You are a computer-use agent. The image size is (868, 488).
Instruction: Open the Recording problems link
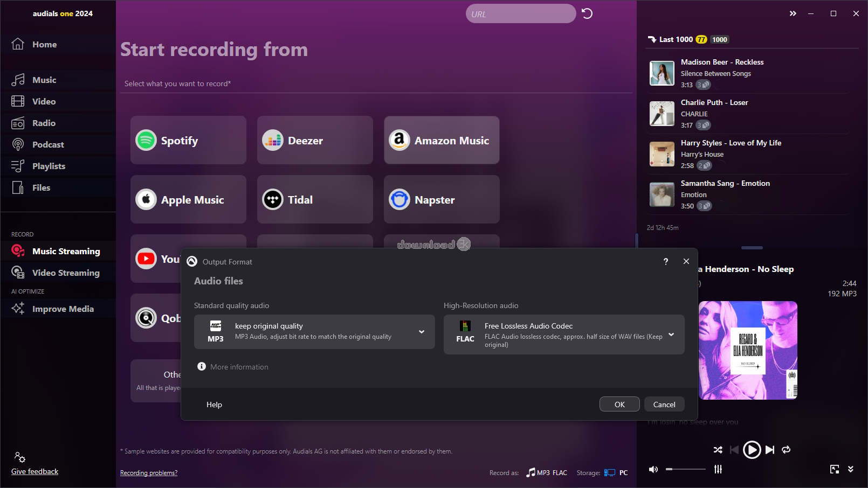(149, 473)
